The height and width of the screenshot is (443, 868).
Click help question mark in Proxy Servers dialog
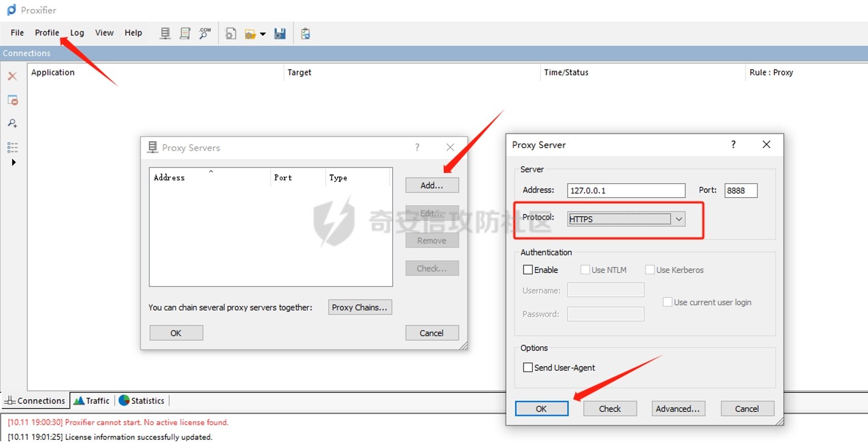pos(417,147)
